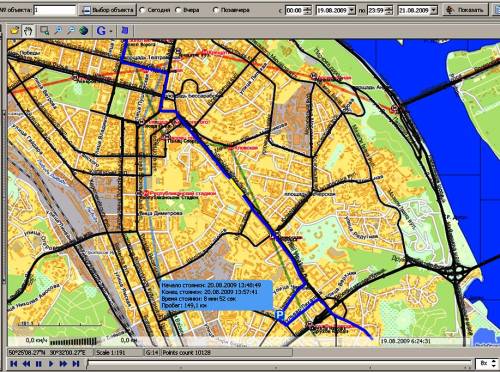Click the object number input field
This screenshot has width=500, height=372.
[x=55, y=10]
